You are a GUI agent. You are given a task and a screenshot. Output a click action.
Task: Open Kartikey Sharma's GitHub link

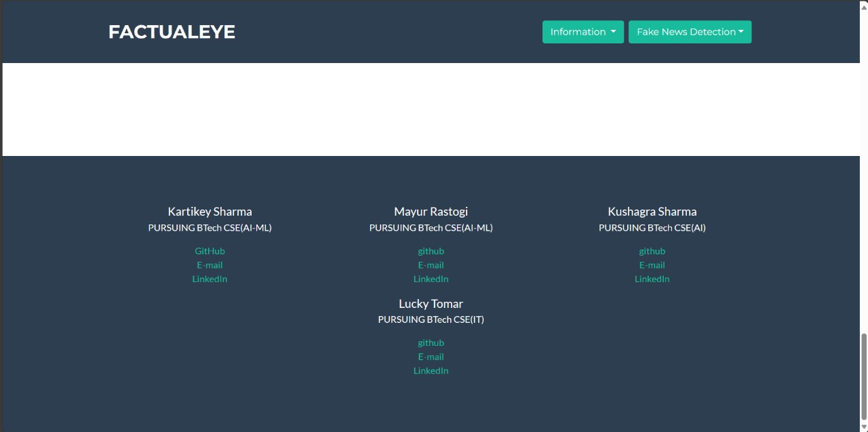click(x=210, y=251)
